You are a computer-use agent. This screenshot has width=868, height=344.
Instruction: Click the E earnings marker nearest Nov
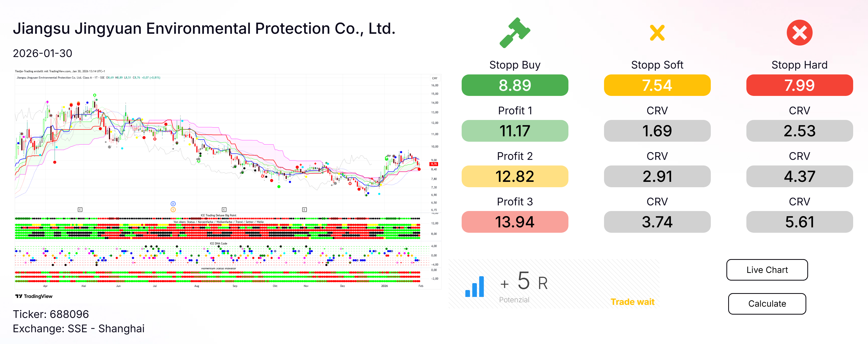point(304,209)
